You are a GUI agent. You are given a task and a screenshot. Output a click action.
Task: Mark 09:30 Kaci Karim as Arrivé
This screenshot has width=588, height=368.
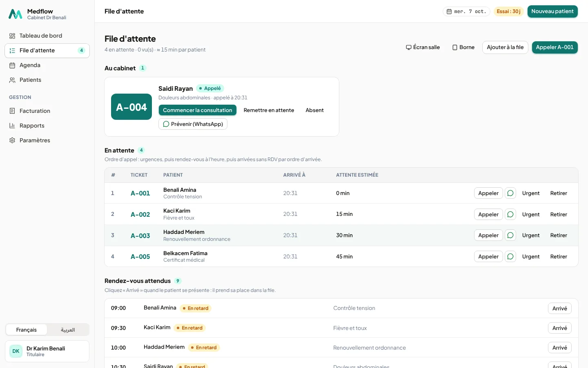pos(559,328)
